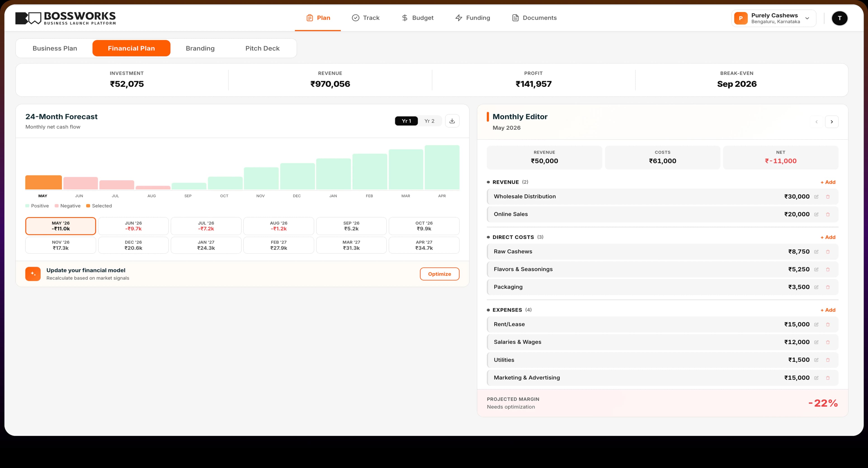Image resolution: width=868 pixels, height=468 pixels.
Task: Select the JUL '26 month card
Action: click(206, 226)
